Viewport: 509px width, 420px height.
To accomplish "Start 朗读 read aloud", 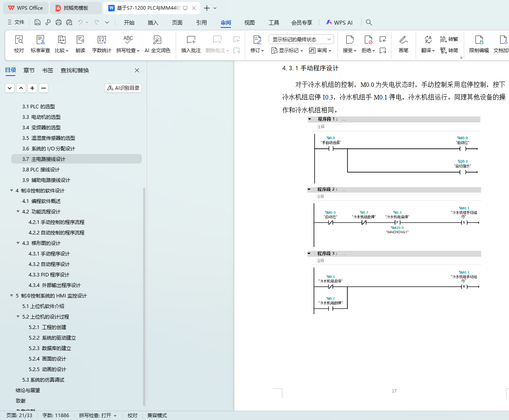I will [80, 44].
